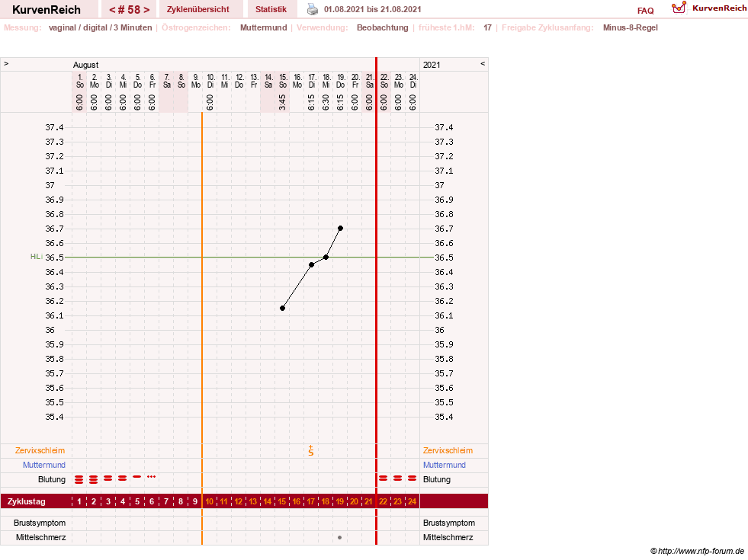Viewport: 748px width, 560px height.
Task: Click the 36.15 temperature point on day 15
Action: point(282,309)
